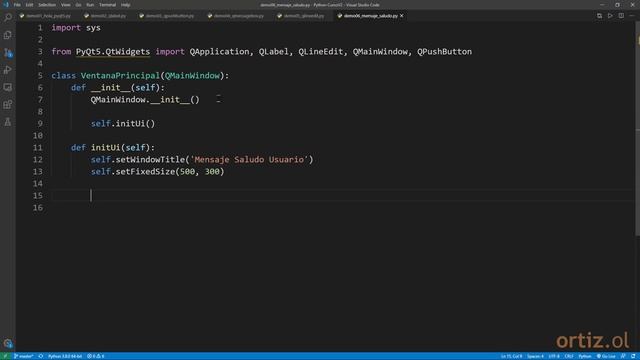Click the VS Code logo in title bar
640x360 pixels.
6,4
